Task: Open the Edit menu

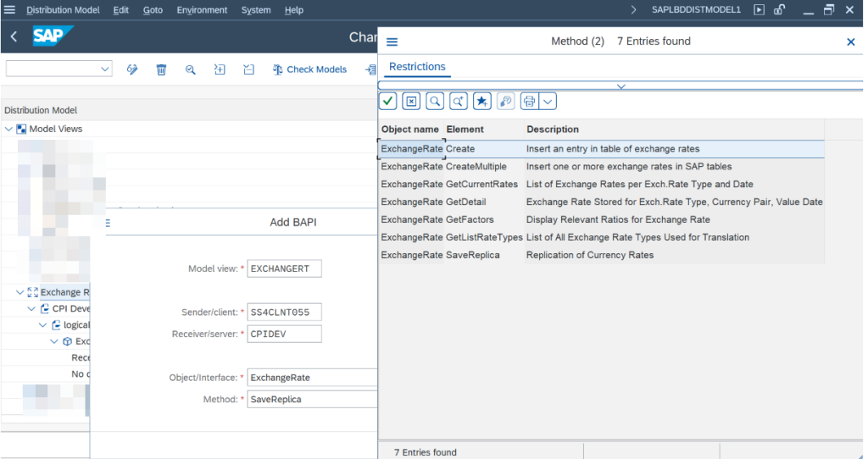Action: (x=120, y=10)
